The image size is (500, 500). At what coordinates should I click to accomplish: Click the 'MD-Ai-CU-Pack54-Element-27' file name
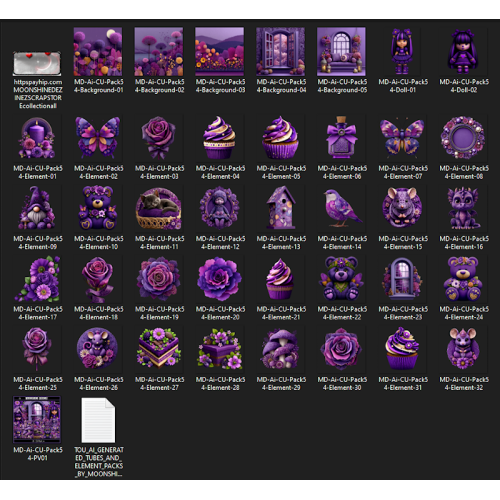click(159, 383)
